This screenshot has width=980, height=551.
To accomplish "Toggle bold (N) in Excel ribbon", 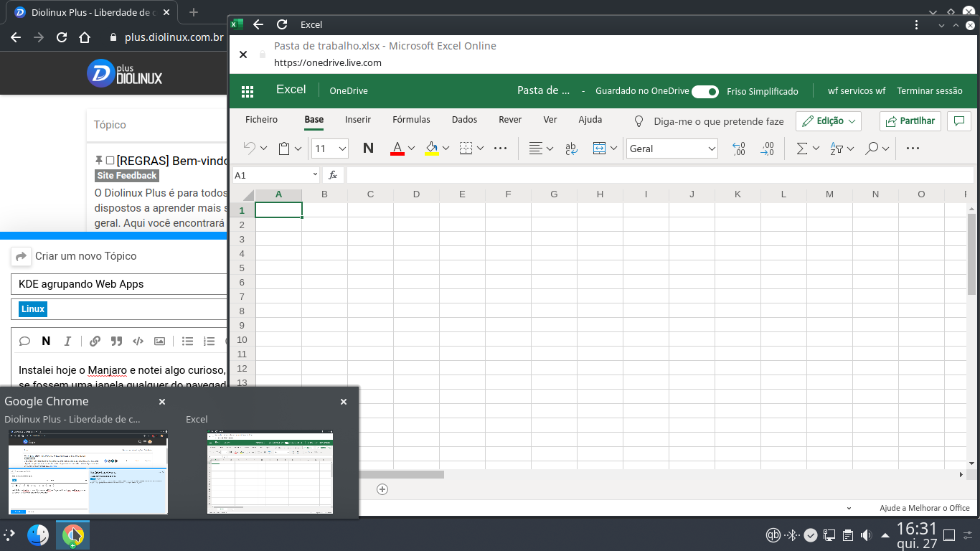I will pyautogui.click(x=368, y=149).
